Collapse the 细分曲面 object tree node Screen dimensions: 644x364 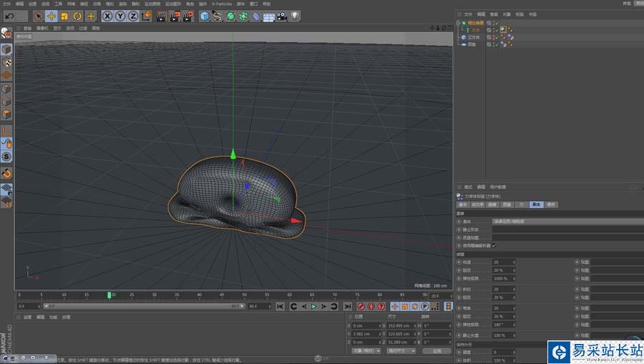click(x=459, y=23)
